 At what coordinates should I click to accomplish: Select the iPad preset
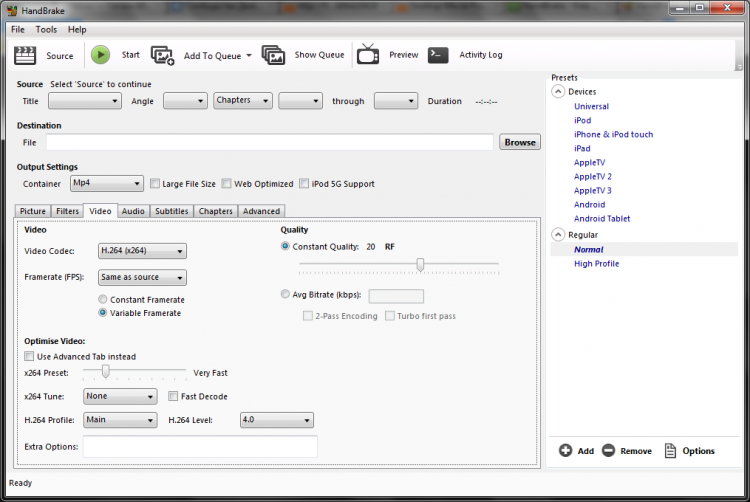[x=582, y=148]
